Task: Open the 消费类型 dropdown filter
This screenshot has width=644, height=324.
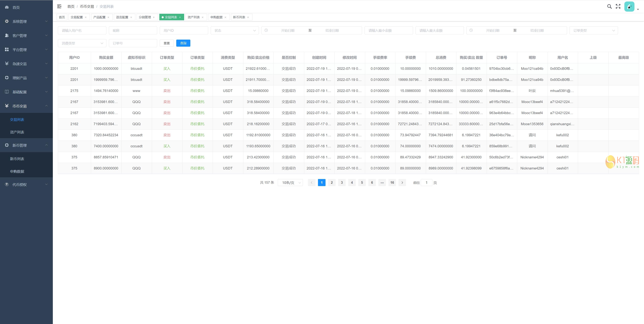Action: click(82, 43)
